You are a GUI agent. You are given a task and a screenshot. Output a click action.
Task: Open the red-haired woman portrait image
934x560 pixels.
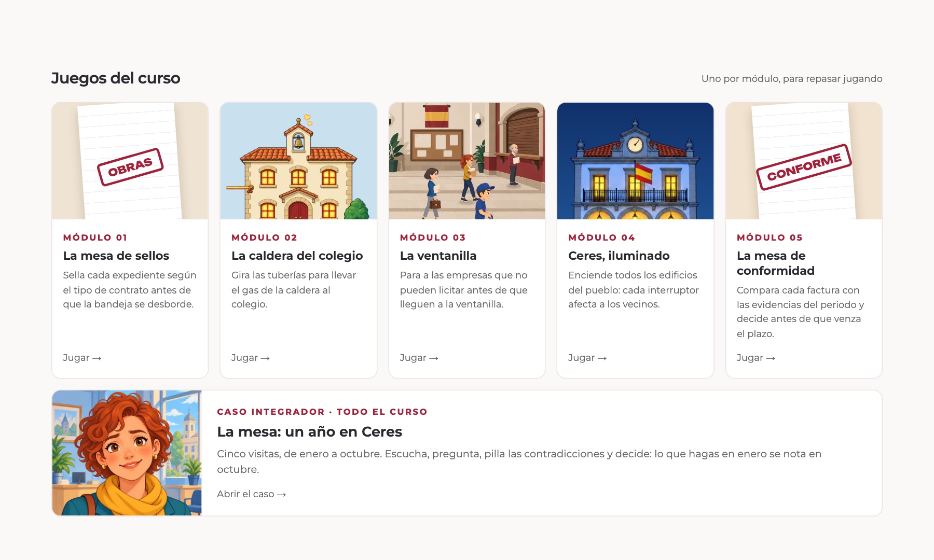click(127, 453)
